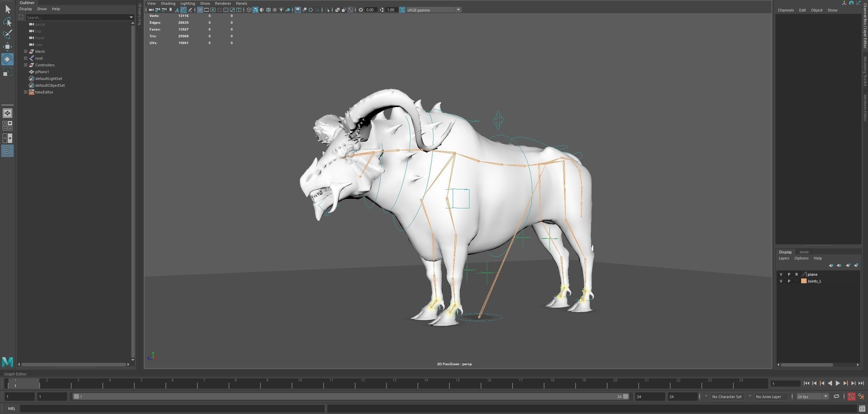
Task: Open the Layers menu in layer editor
Action: (x=784, y=258)
